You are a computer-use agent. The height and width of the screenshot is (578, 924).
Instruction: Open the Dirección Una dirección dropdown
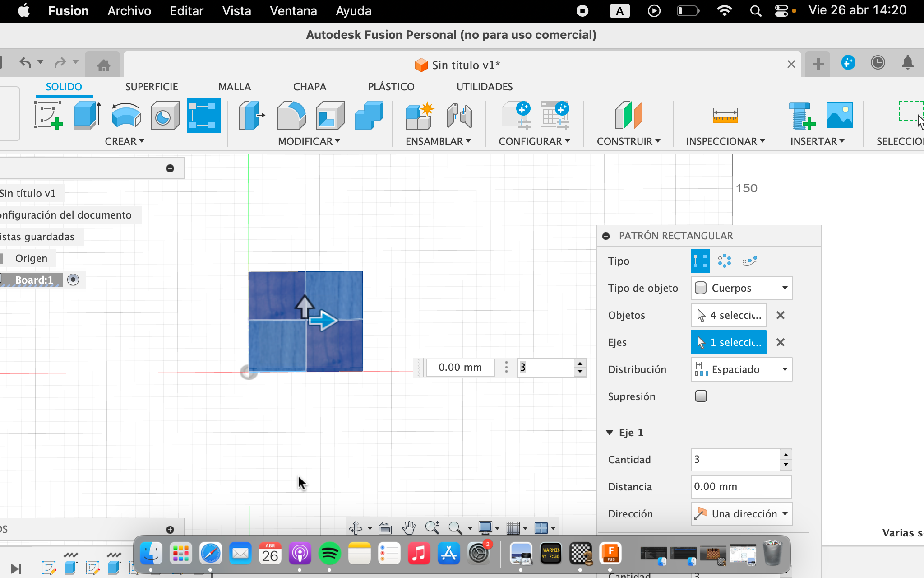pyautogui.click(x=742, y=514)
